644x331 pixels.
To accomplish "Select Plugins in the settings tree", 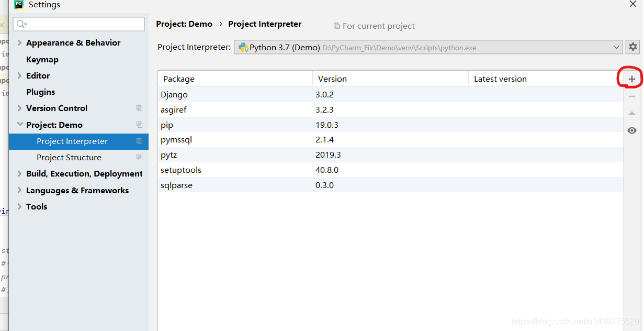I will 40,92.
